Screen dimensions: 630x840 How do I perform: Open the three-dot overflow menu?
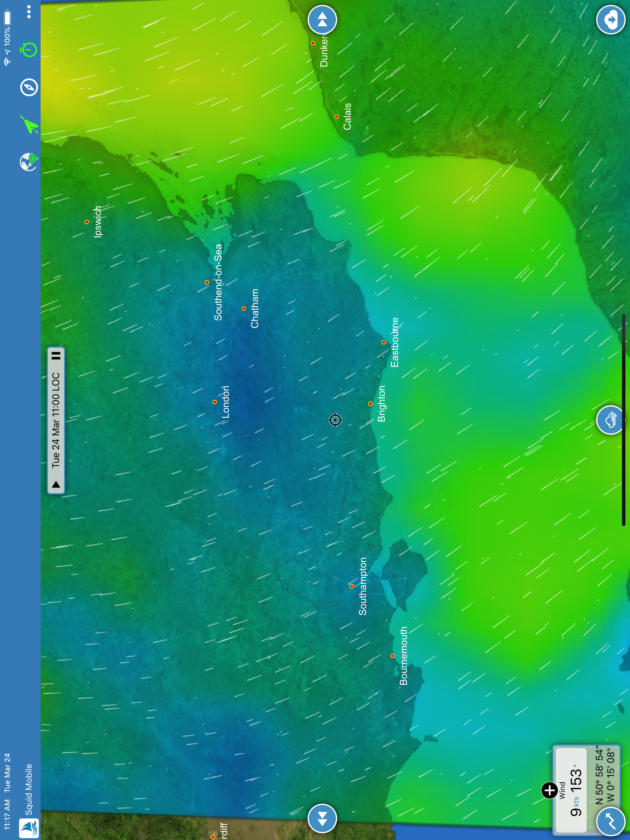tap(29, 12)
